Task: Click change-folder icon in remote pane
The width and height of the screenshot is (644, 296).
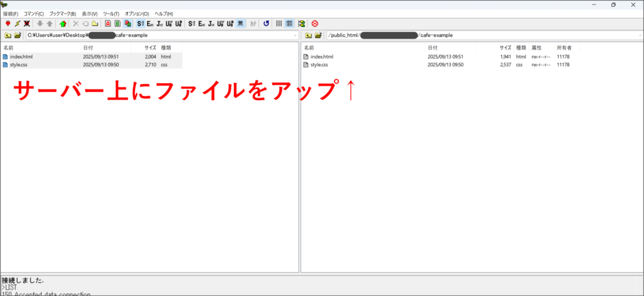Action: point(319,35)
